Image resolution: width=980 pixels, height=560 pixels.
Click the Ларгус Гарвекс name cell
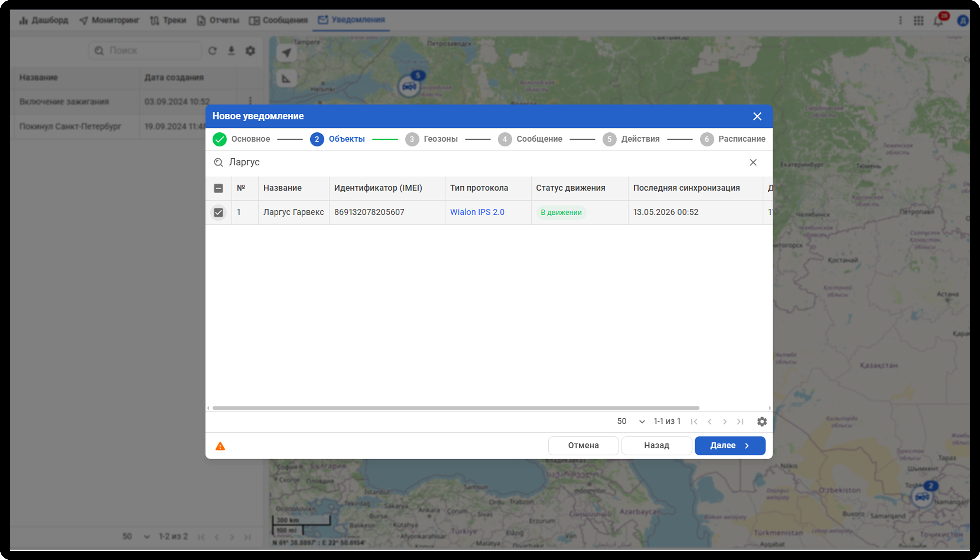click(x=294, y=212)
